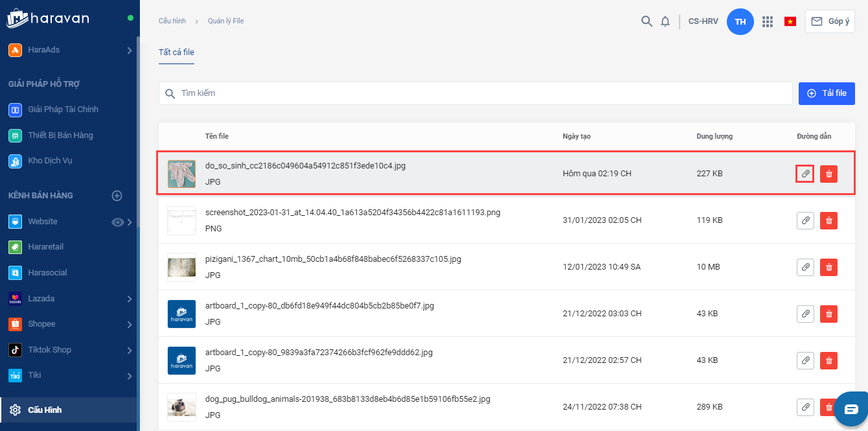Expand the Shopee channel submenu
Screen dimensions: 868x431
[x=130, y=325]
